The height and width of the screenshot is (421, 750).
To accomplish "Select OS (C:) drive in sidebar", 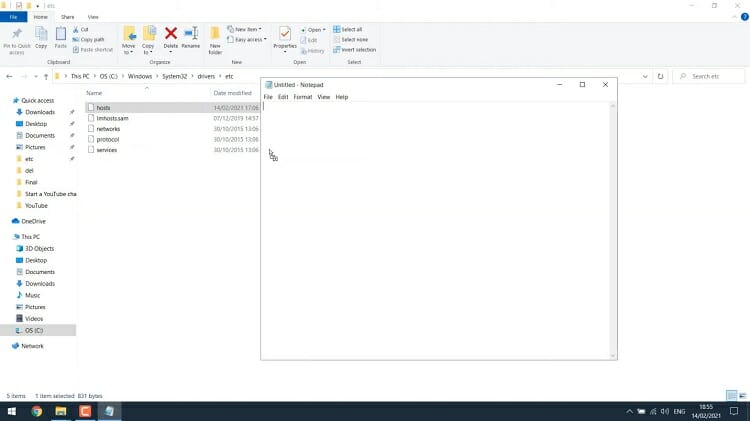I will click(x=33, y=330).
